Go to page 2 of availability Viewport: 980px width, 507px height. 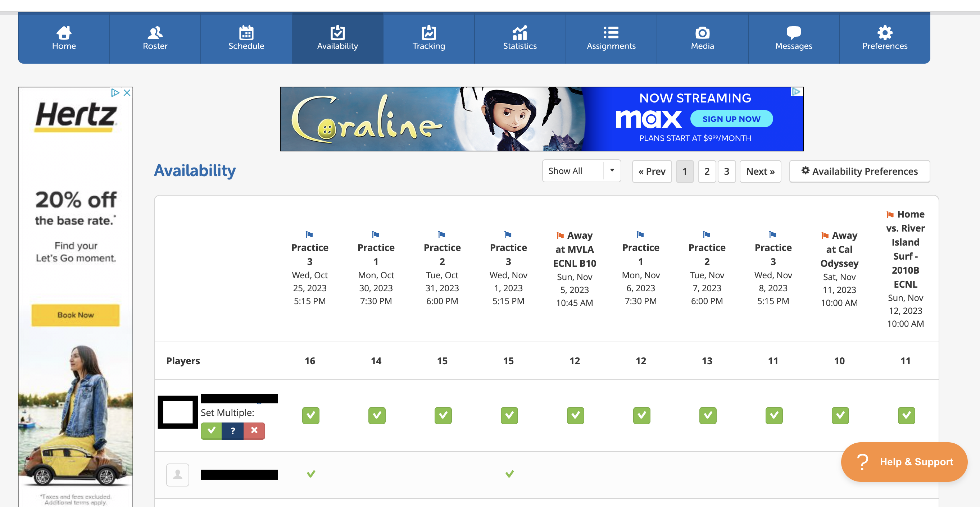click(x=707, y=172)
